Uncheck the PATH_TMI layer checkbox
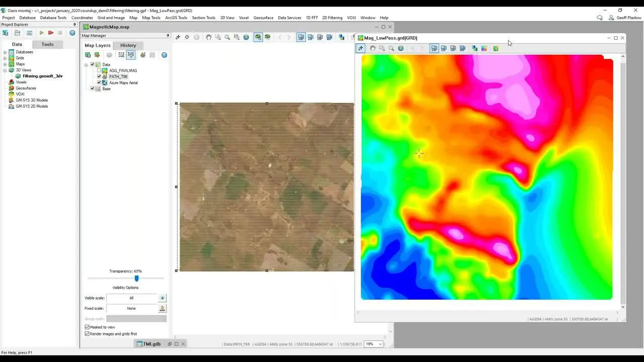This screenshot has width=644, height=362. tap(99, 76)
